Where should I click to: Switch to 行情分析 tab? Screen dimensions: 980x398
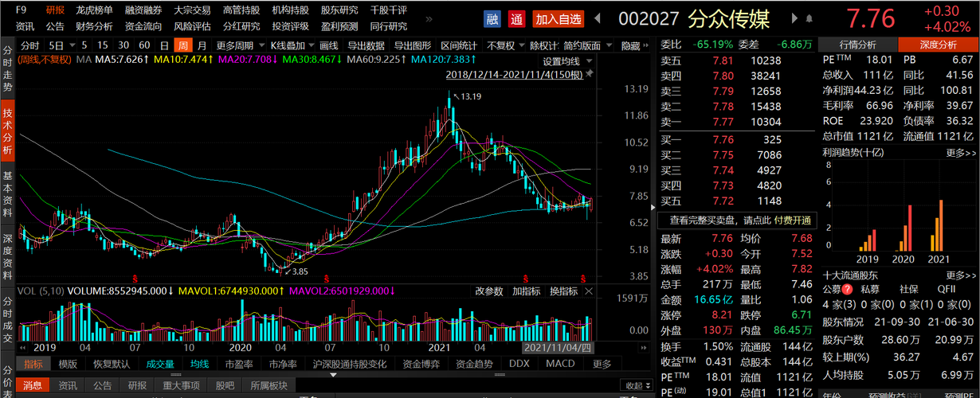tap(858, 45)
